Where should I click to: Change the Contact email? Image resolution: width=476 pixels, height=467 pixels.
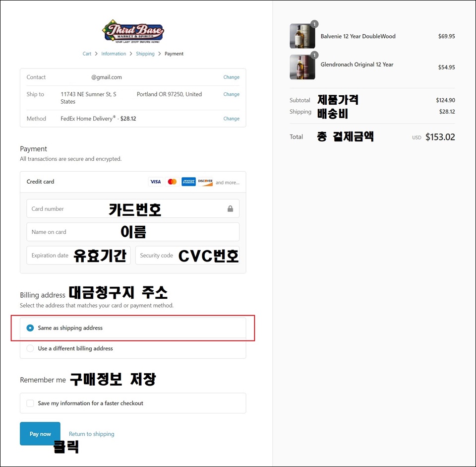232,77
